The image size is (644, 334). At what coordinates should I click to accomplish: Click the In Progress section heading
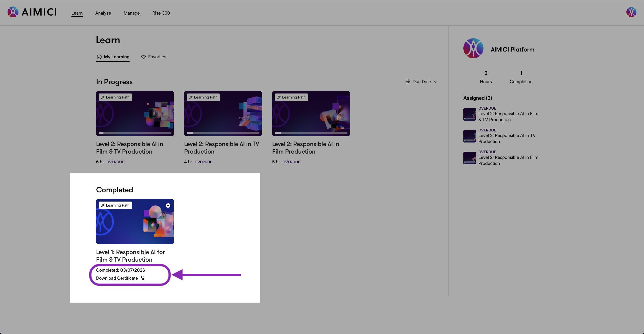(114, 82)
